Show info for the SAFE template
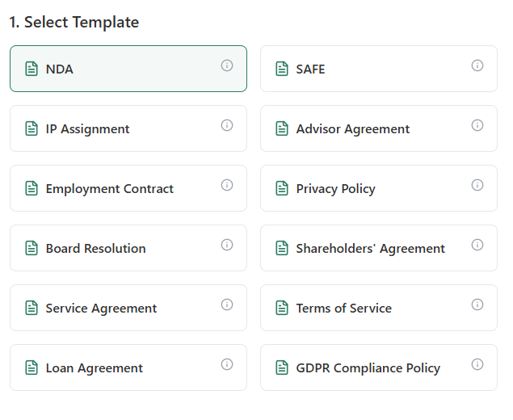 click(x=477, y=65)
